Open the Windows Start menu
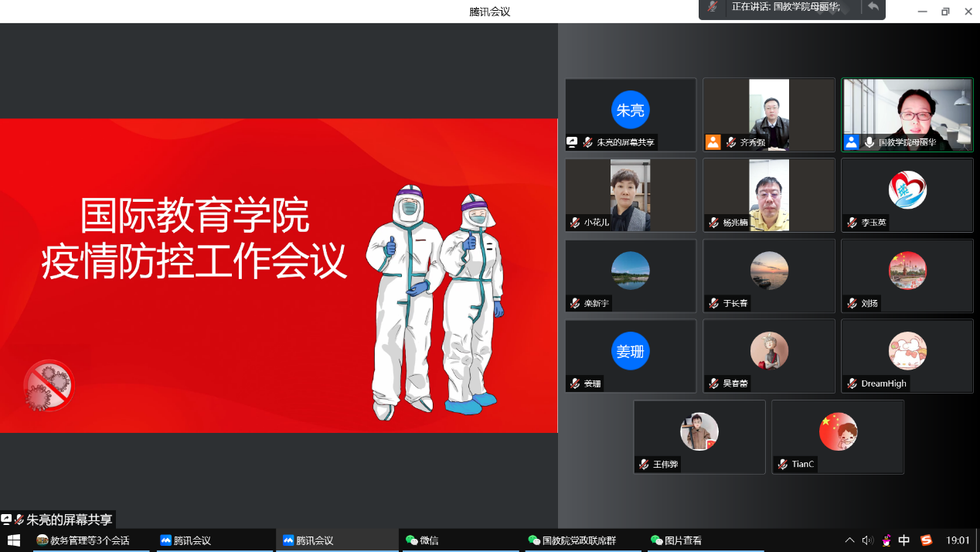 click(x=14, y=540)
